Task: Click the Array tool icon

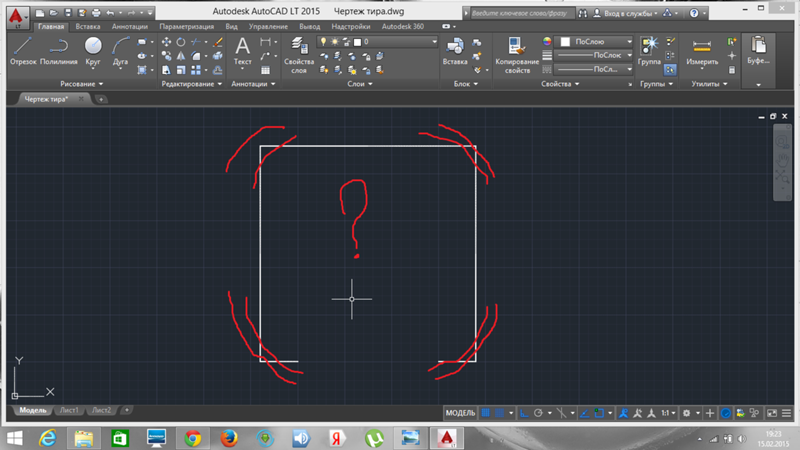Action: [x=196, y=70]
